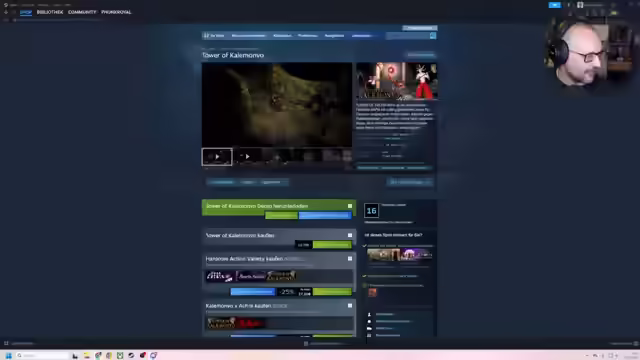Open the Windows Start menu
Screen dimensions: 640x360
click(x=8, y=356)
